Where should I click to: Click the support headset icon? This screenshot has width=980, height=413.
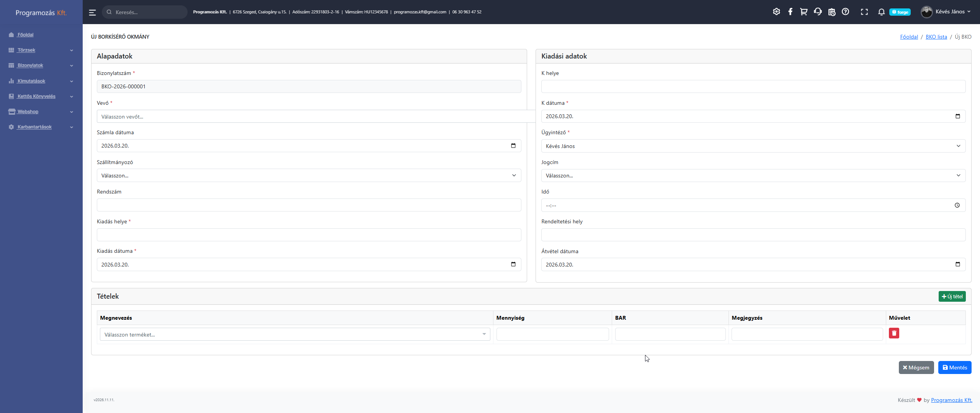click(x=818, y=12)
